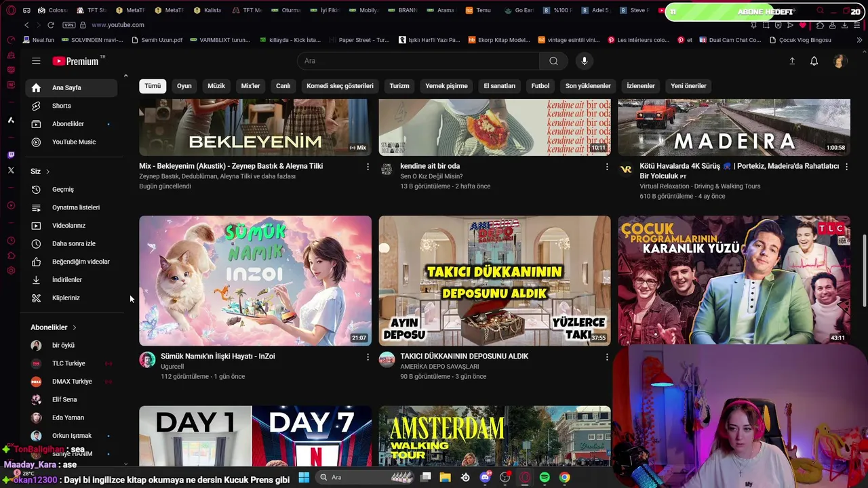Play the Sümük Namık InZoi thumbnail
Image resolution: width=868 pixels, height=488 pixels.
pyautogui.click(x=255, y=281)
